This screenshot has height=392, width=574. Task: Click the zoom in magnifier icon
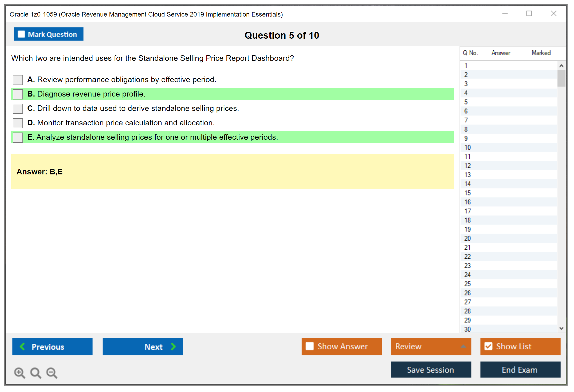(x=19, y=373)
